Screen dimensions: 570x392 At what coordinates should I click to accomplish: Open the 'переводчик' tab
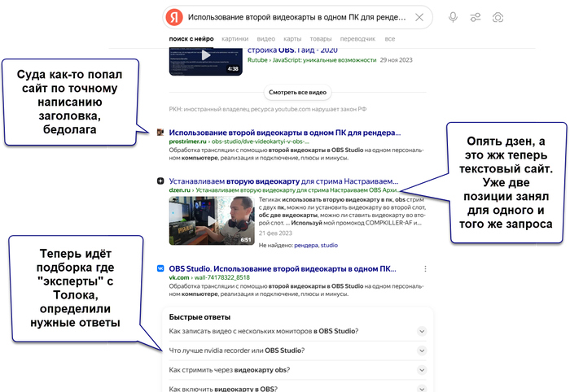click(x=357, y=38)
